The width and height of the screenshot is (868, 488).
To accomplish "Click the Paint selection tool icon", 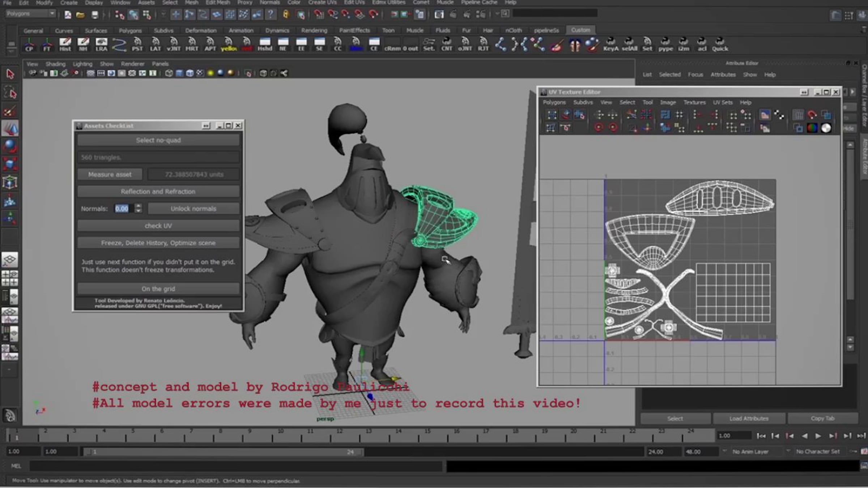I will (10, 111).
